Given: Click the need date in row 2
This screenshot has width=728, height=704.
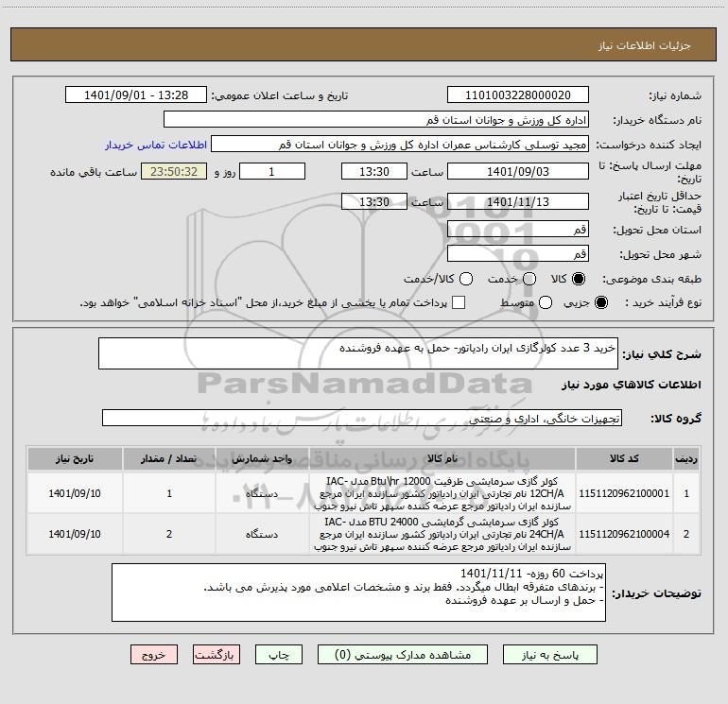Looking at the screenshot, I should point(75,534).
